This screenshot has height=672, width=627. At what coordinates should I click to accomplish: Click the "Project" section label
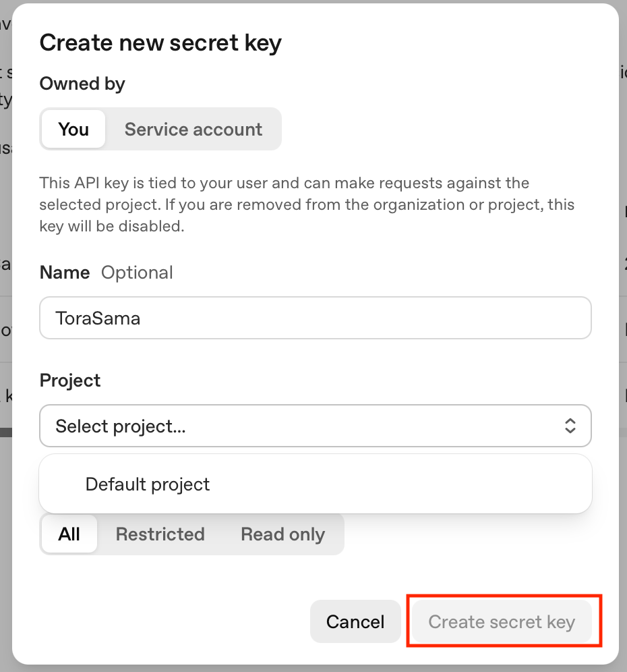click(70, 381)
